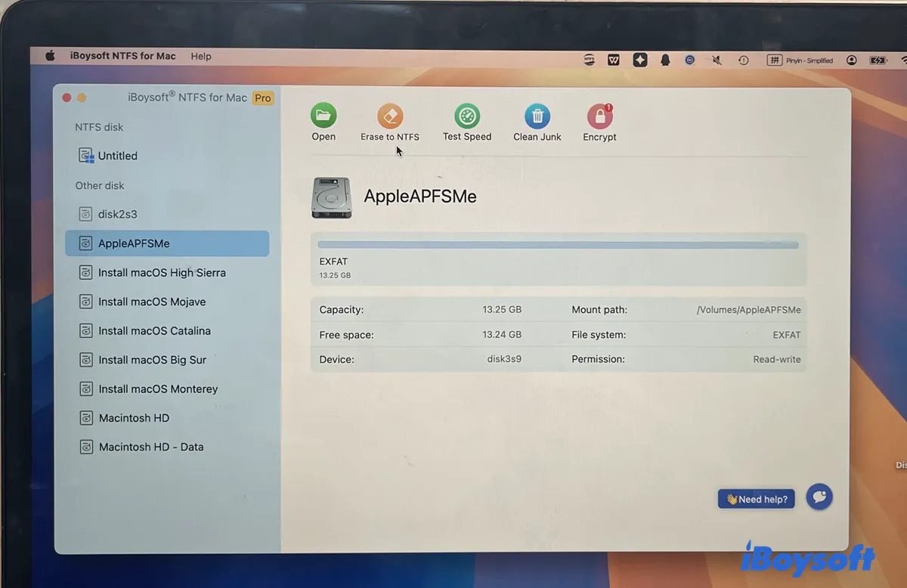Click the Erase to NTFS icon
Screen dimensions: 907x588
click(x=390, y=116)
